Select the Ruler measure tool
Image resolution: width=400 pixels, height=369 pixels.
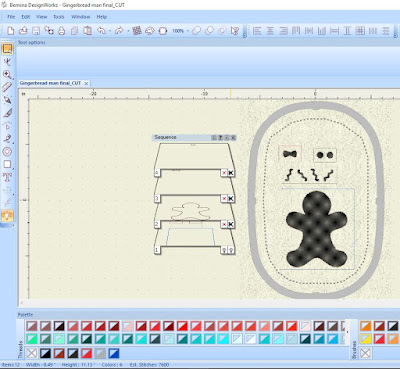click(x=7, y=87)
